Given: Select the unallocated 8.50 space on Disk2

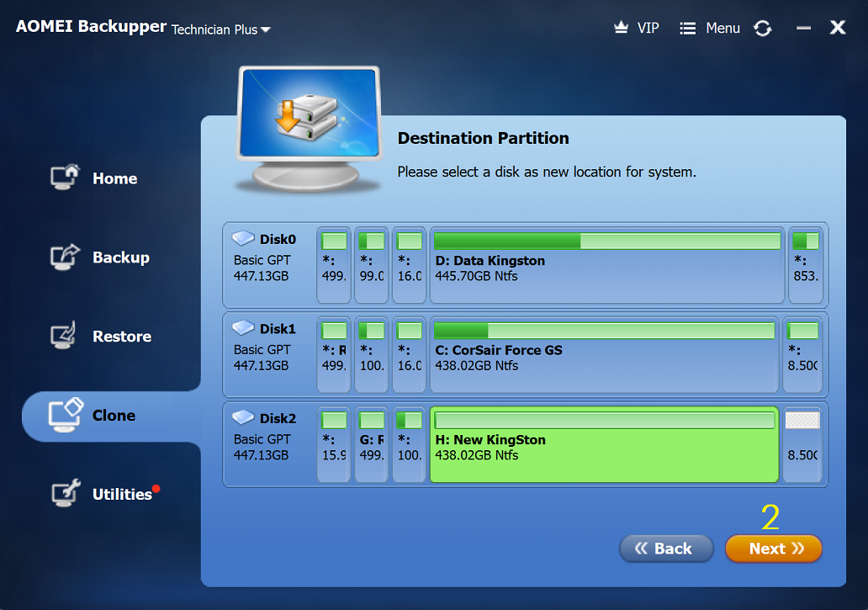Looking at the screenshot, I should [802, 445].
